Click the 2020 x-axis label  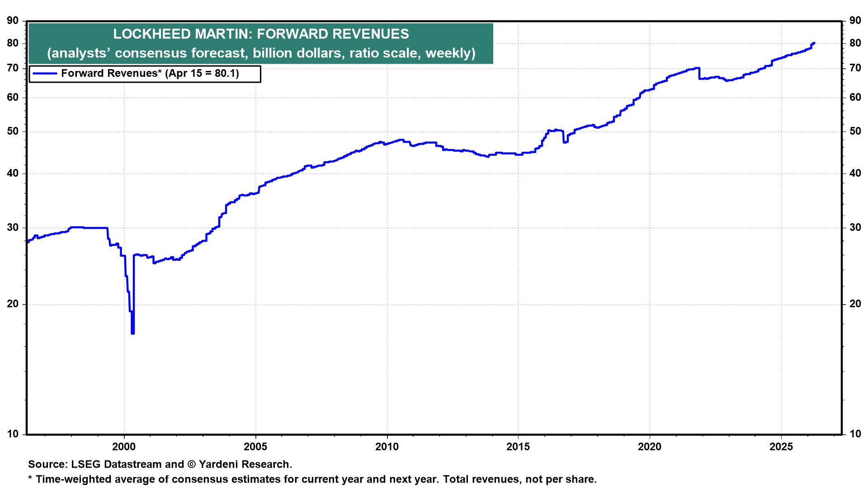click(x=650, y=447)
